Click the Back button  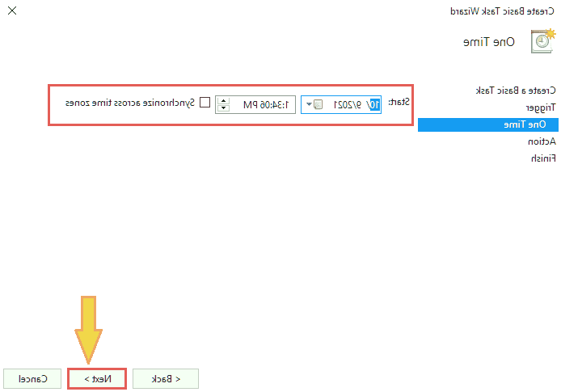tap(165, 378)
